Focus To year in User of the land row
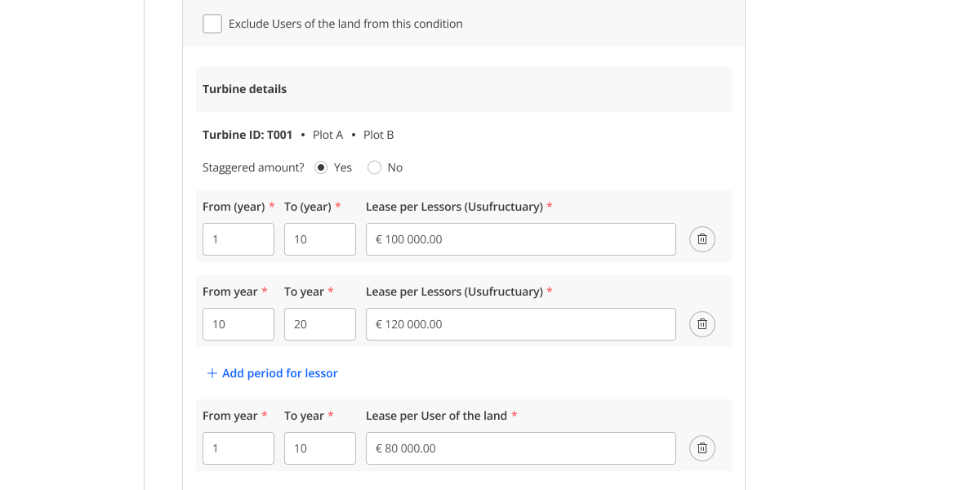This screenshot has height=490, width=980. tap(319, 448)
